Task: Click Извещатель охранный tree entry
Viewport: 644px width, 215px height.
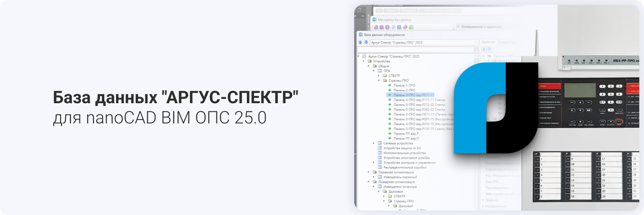Action: point(400,177)
